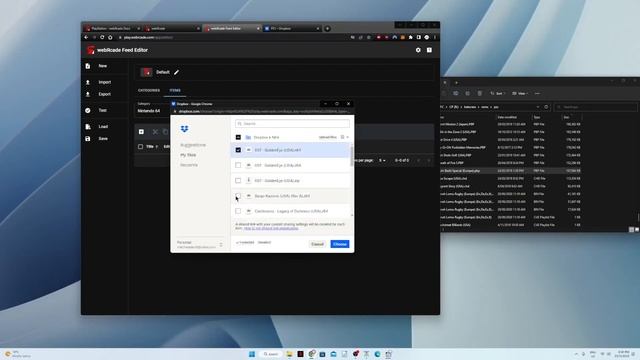Click the Cancel button in Dropbox dialog

(317, 244)
